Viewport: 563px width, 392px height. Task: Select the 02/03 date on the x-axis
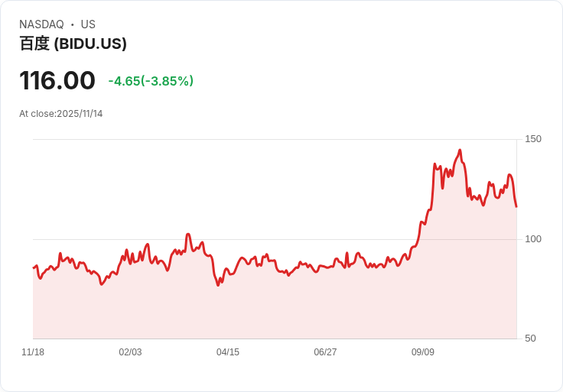(130, 352)
